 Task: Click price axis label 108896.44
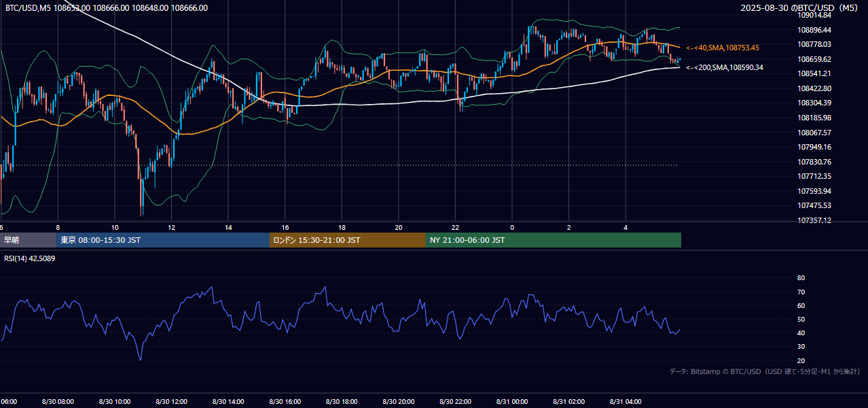(x=815, y=30)
